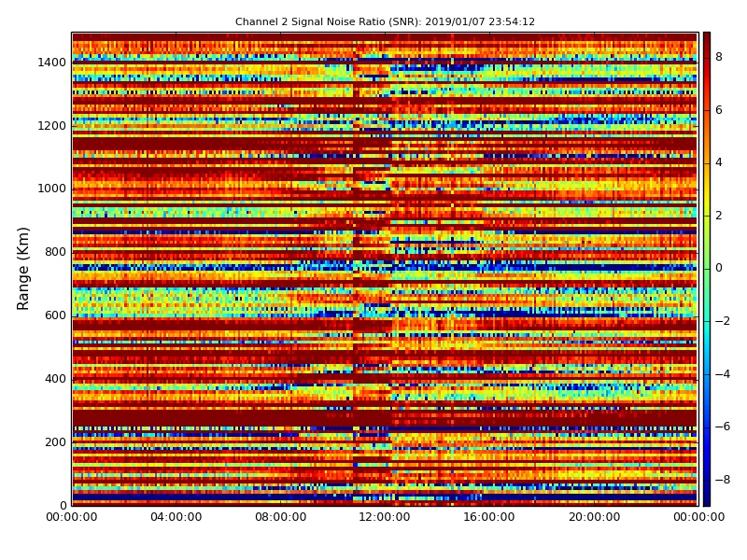Screen dimensions: 747x560
Task: Click the colorbar label 0
Action: pos(719,268)
